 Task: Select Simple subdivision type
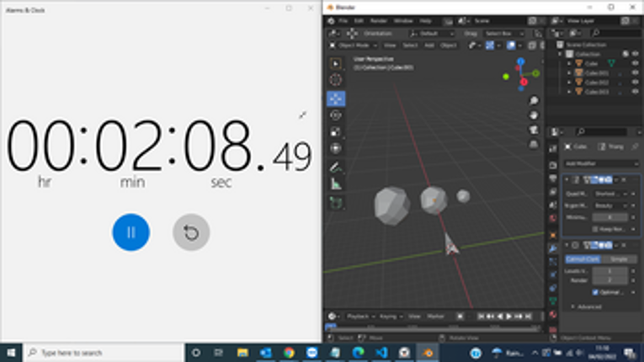[619, 258]
